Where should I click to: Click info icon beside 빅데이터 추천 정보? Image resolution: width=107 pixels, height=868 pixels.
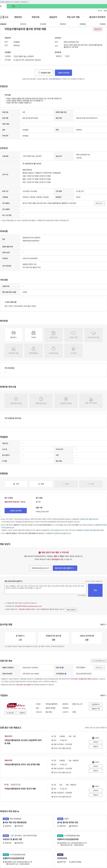point(18,811)
